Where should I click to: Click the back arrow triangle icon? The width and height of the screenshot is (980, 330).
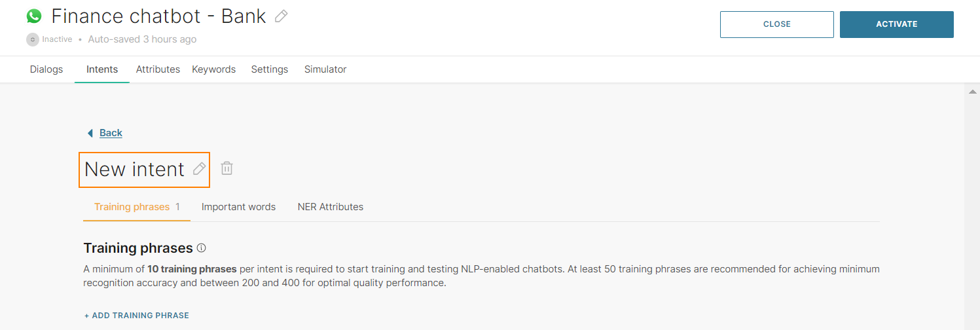90,133
